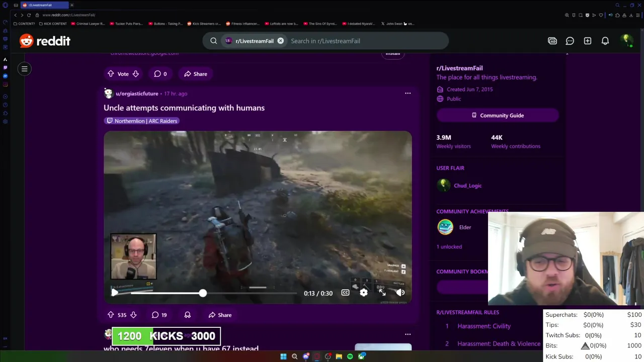Open the user avatar profile menu

[626, 41]
